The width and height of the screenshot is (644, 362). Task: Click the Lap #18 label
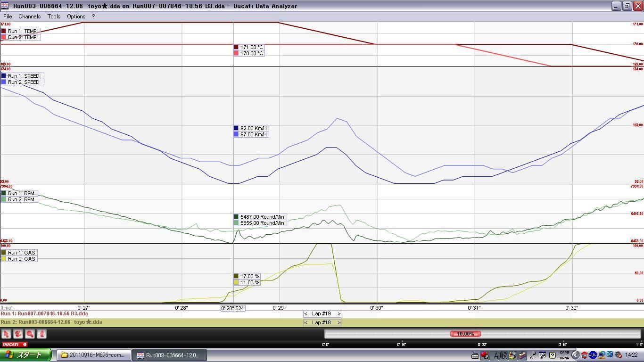pyautogui.click(x=322, y=323)
